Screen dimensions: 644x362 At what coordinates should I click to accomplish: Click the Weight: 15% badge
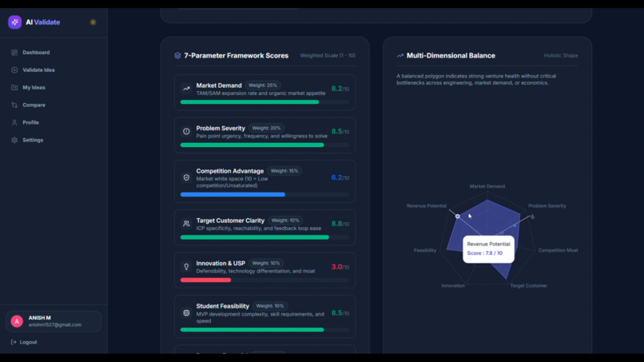coord(284,171)
